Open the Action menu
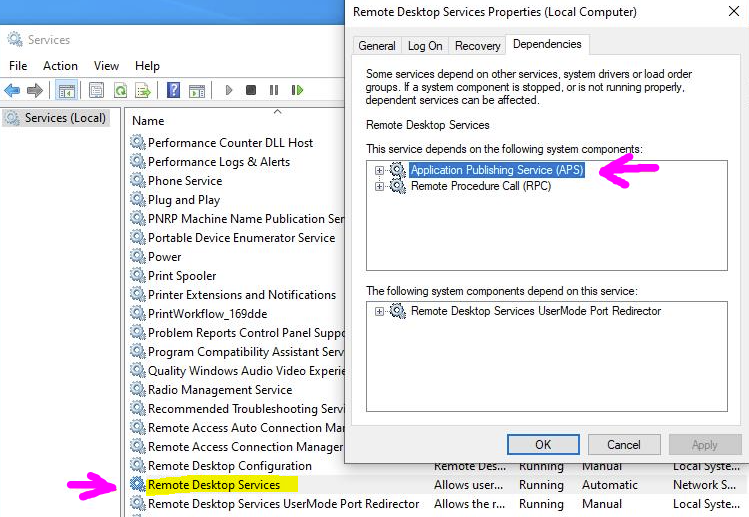Screen dimensions: 749x517 click(60, 66)
